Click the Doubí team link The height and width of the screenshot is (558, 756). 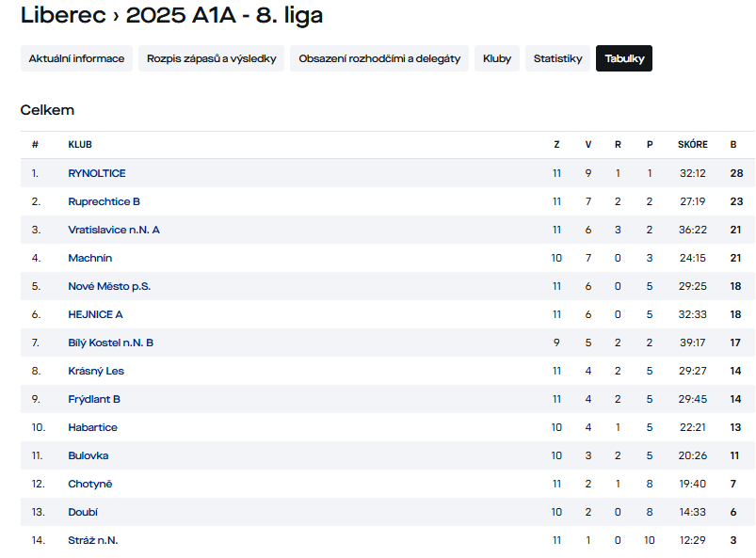coord(83,512)
